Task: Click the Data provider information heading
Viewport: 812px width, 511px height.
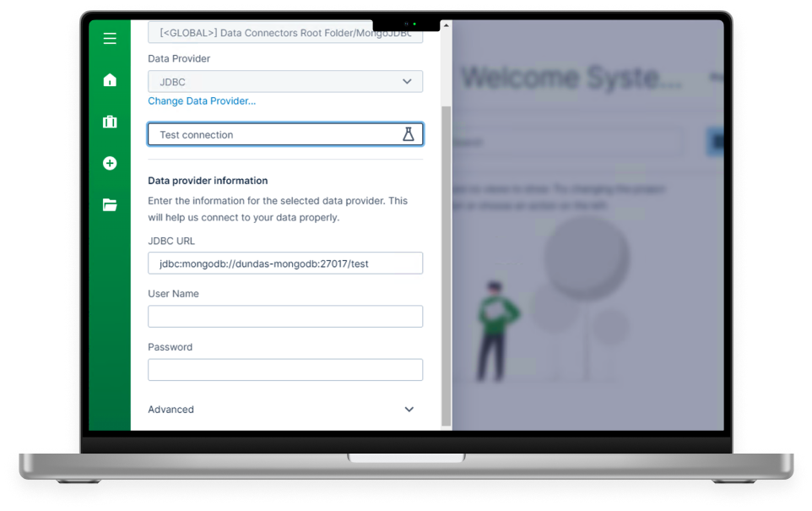Action: [208, 181]
